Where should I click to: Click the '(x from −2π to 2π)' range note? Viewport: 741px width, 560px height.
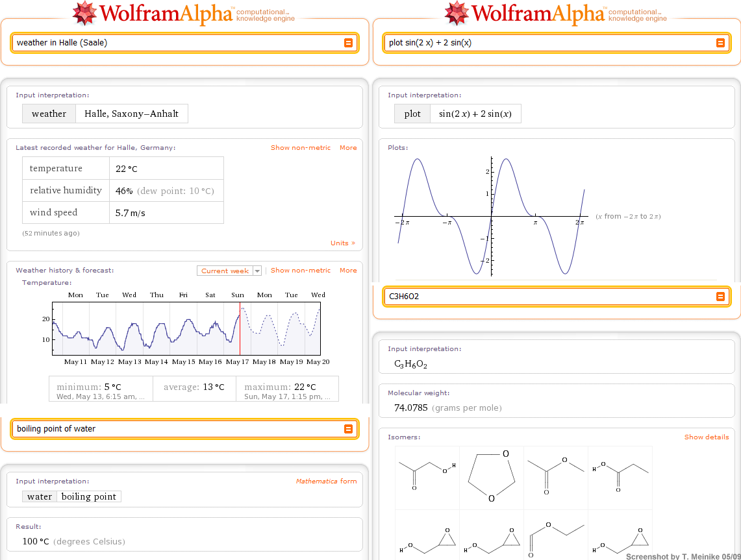(628, 217)
